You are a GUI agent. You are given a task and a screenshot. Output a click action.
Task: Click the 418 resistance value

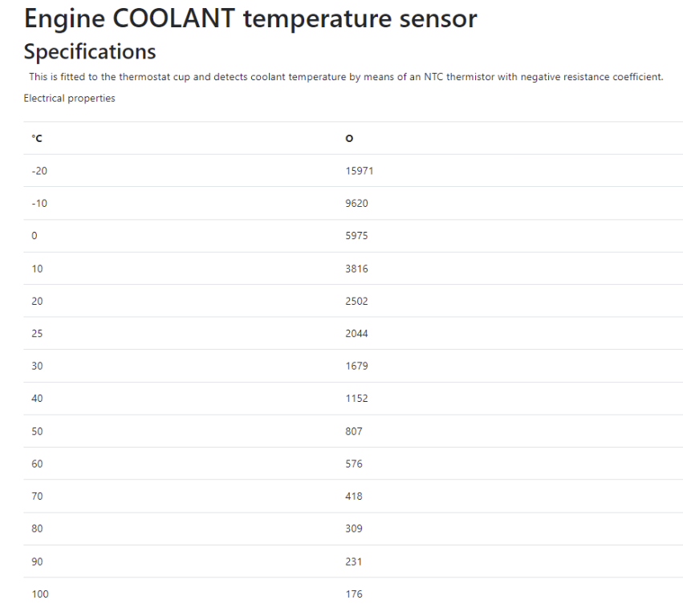(x=354, y=496)
